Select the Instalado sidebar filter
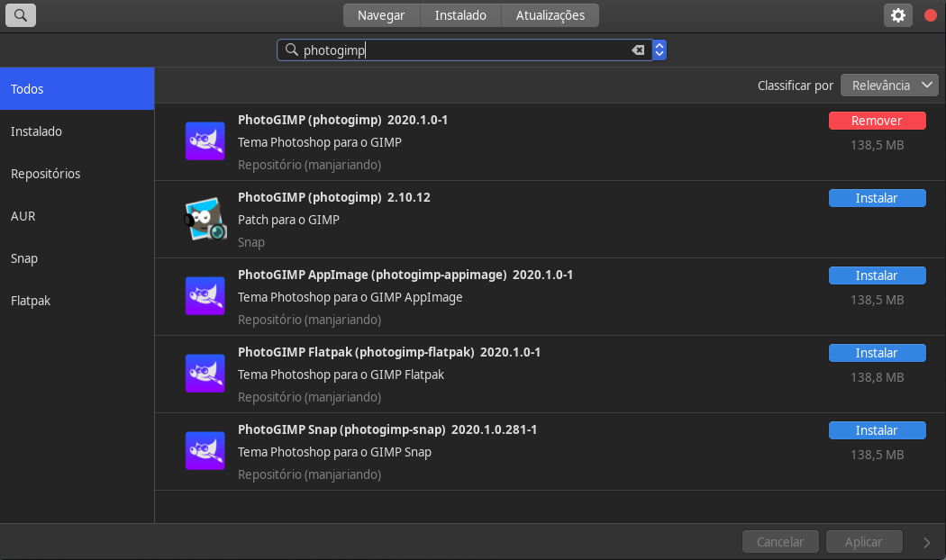The width and height of the screenshot is (946, 560). tap(77, 131)
